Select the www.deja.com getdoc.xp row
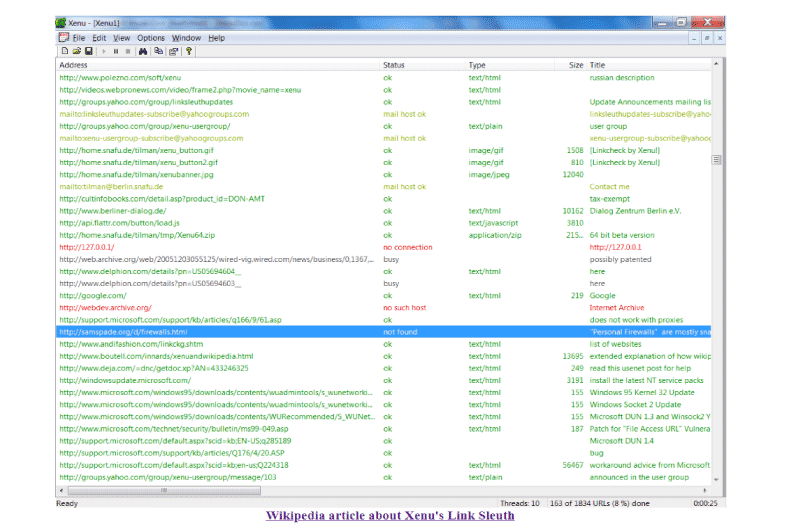This screenshot has height=530, width=800. [383, 368]
